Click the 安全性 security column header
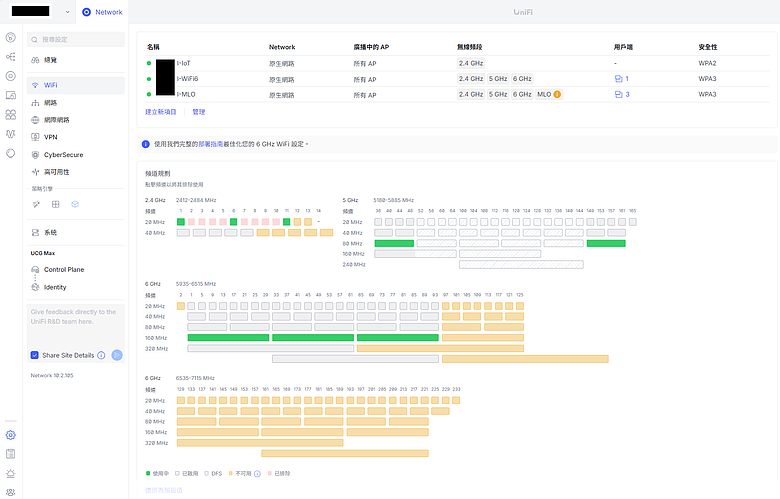 click(707, 47)
